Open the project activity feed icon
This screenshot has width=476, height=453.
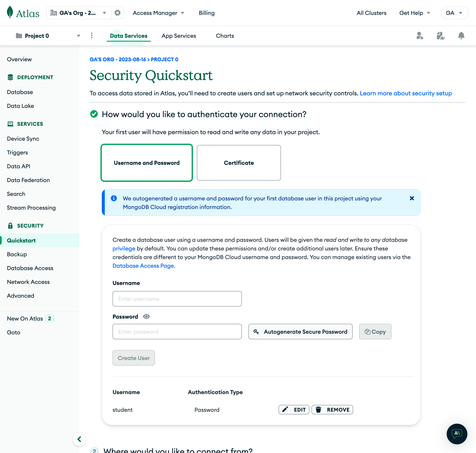click(440, 36)
